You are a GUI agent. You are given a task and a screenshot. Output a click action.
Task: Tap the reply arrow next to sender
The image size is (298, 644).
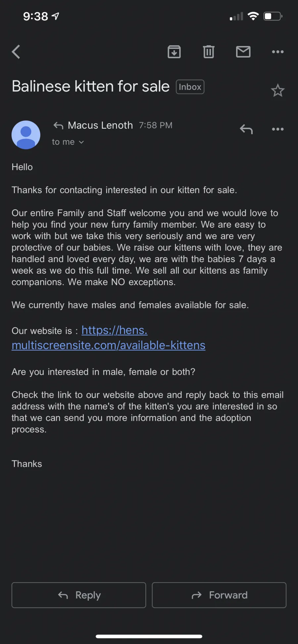(x=246, y=129)
